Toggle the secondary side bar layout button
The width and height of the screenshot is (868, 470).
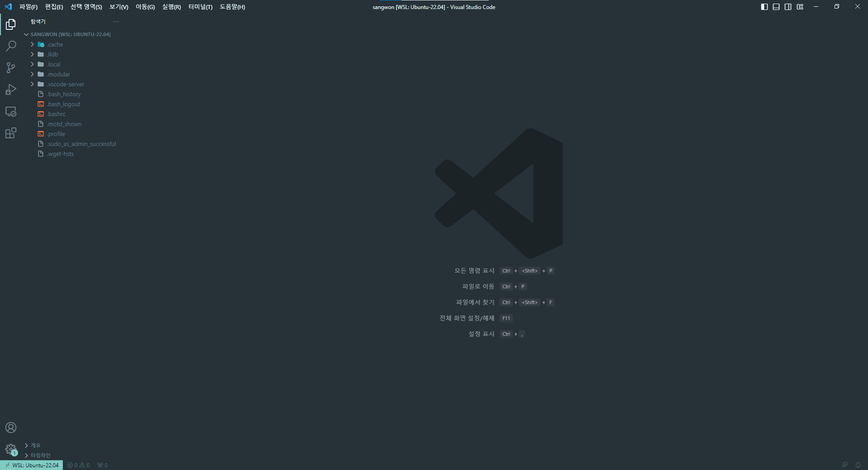(788, 7)
